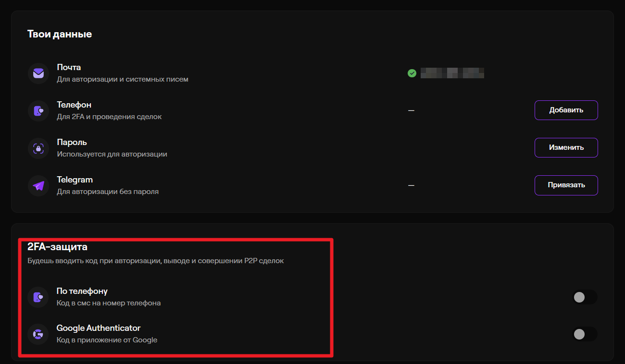
Task: Click the Telegram paper plane icon
Action: (x=38, y=186)
